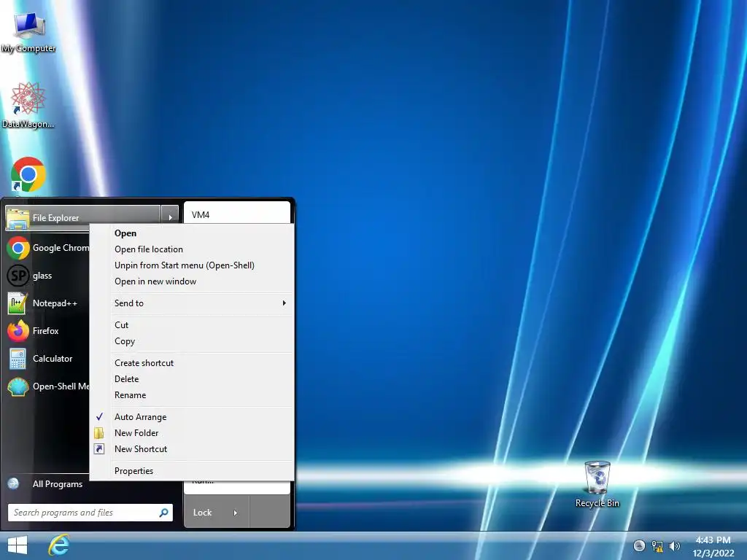Expand the Lock options arrow
The height and width of the screenshot is (560, 747).
click(x=236, y=513)
